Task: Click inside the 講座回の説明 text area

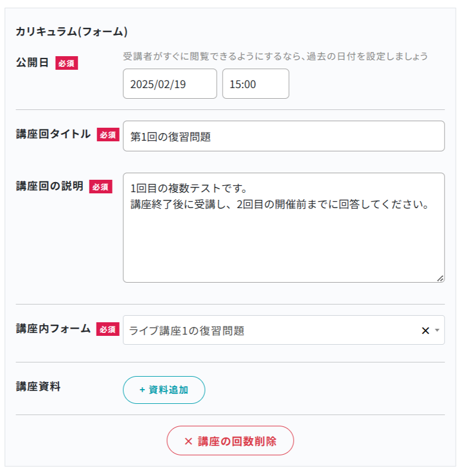Action: (x=283, y=237)
